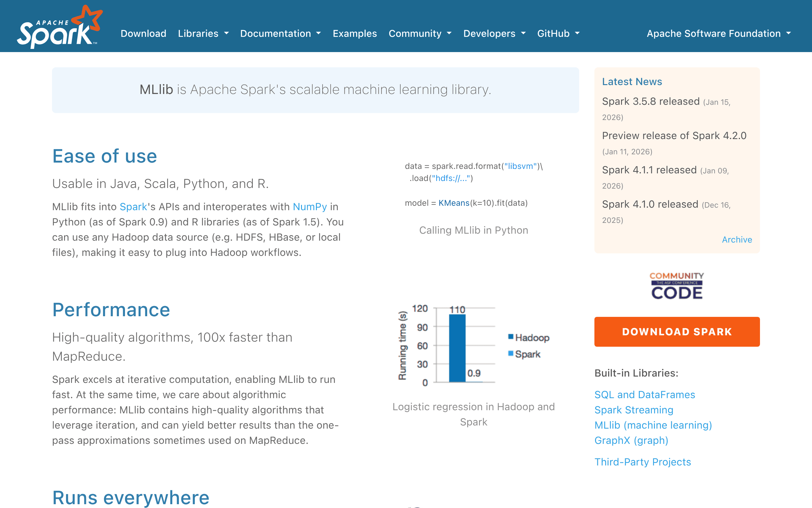Go to the Examples page

pos(355,33)
